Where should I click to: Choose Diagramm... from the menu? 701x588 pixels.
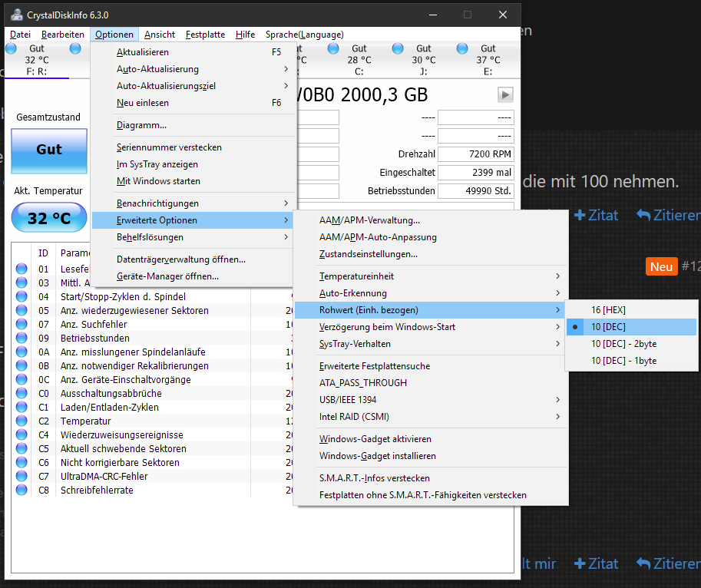tap(193, 125)
